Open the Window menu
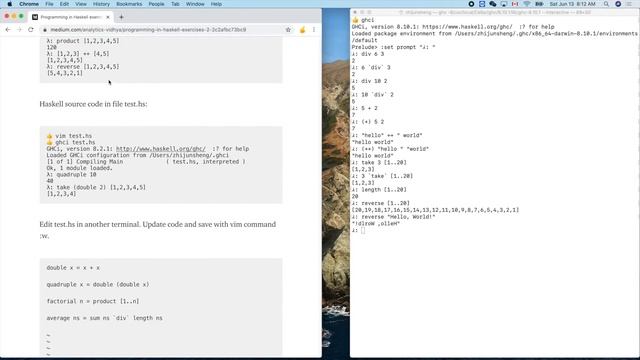 click(x=195, y=4)
